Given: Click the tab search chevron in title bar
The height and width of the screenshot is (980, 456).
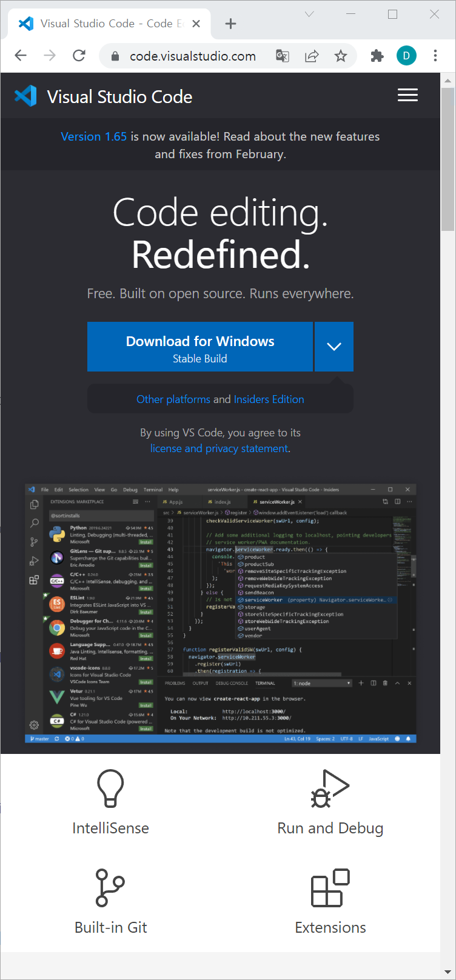Looking at the screenshot, I should coord(309,14).
